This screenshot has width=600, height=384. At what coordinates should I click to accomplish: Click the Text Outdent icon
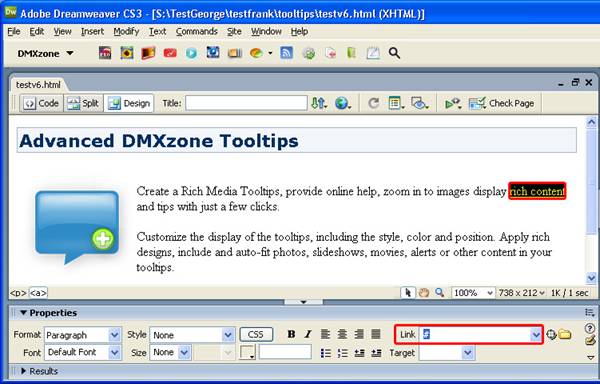click(x=359, y=353)
